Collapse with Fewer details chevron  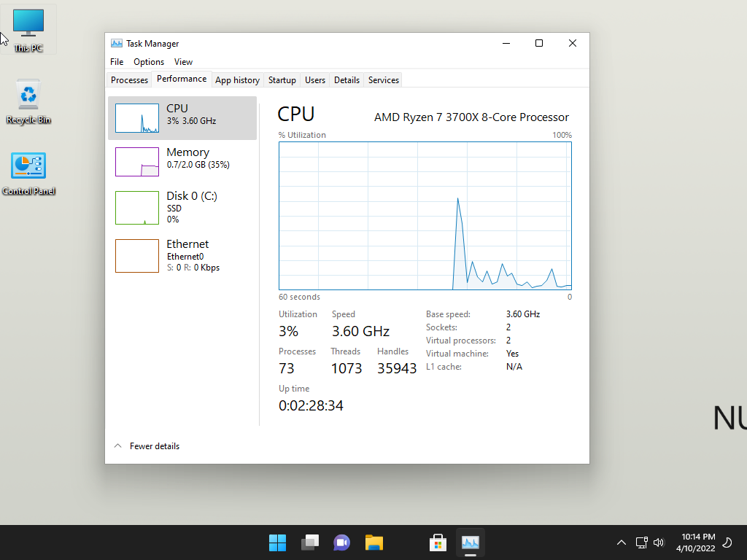point(117,446)
